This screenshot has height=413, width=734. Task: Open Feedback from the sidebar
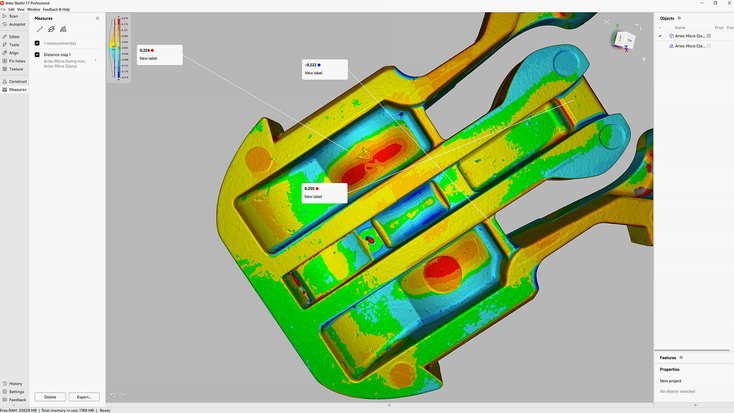[x=14, y=400]
